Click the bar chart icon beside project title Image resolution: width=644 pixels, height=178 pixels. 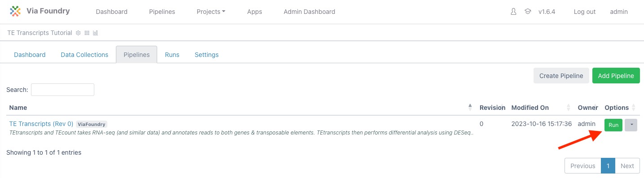[96, 33]
